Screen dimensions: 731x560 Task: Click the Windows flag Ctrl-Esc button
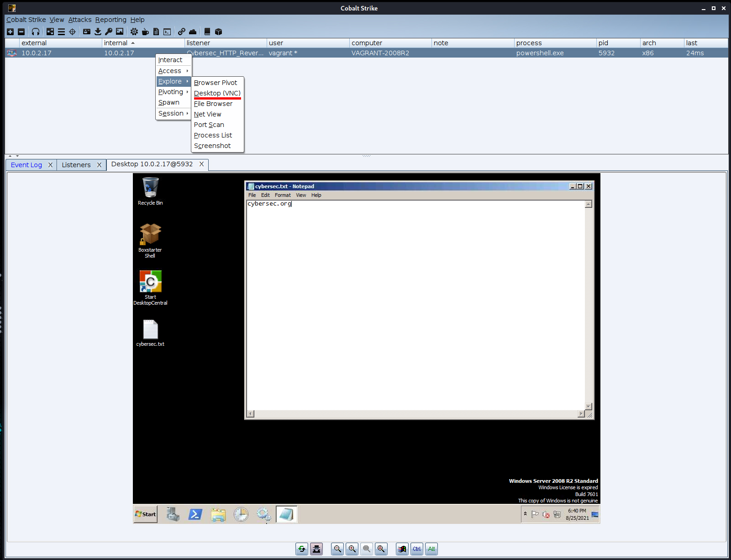click(x=402, y=549)
